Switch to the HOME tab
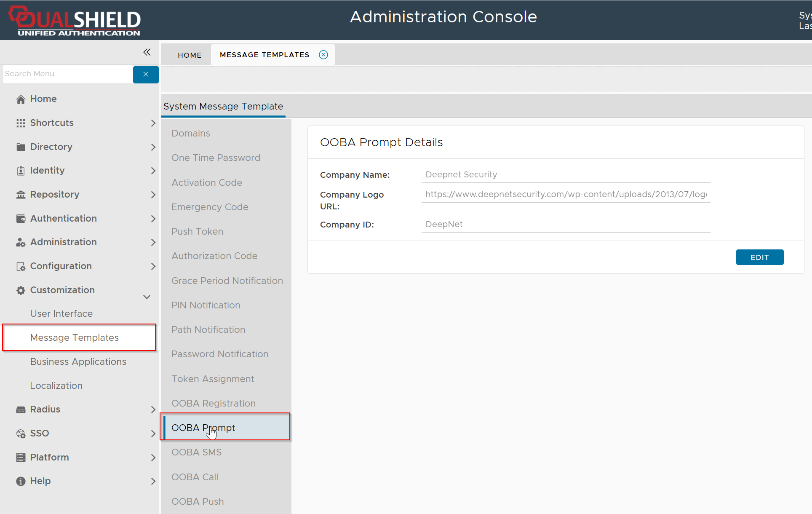This screenshot has width=812, height=514. click(190, 55)
